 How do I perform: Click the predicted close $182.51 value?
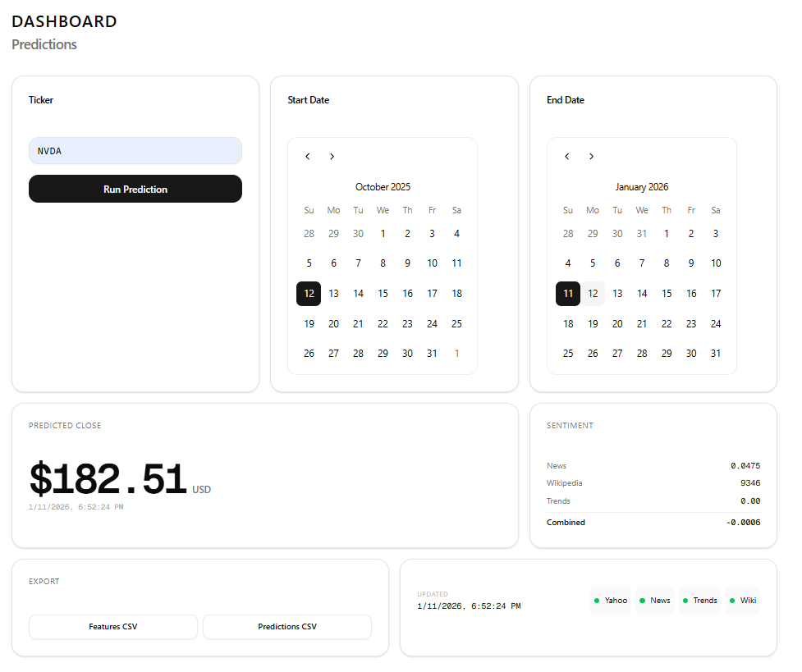pyautogui.click(x=108, y=480)
